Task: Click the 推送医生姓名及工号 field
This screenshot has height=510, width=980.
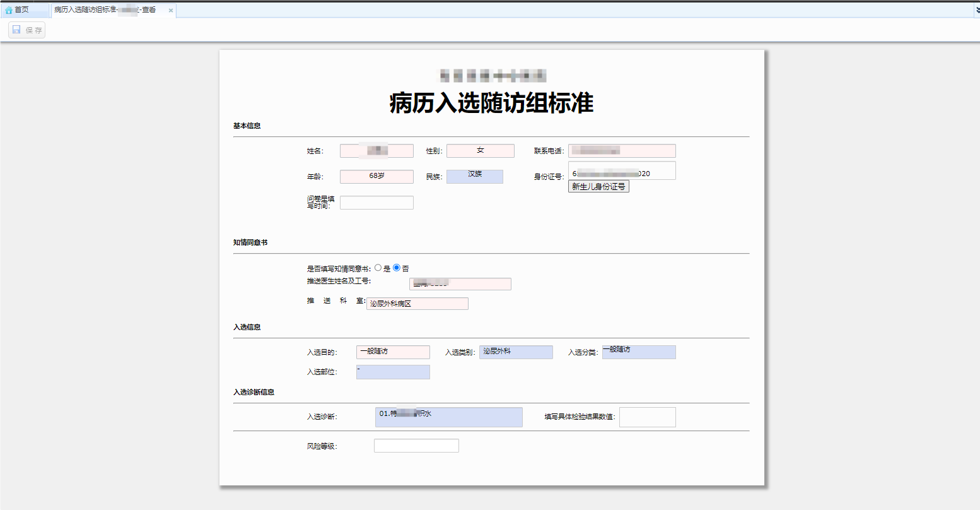Action: (x=460, y=284)
